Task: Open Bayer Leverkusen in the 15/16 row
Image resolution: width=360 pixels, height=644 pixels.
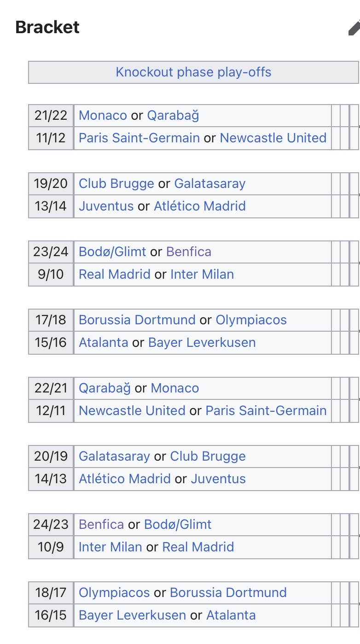Action: tap(202, 342)
